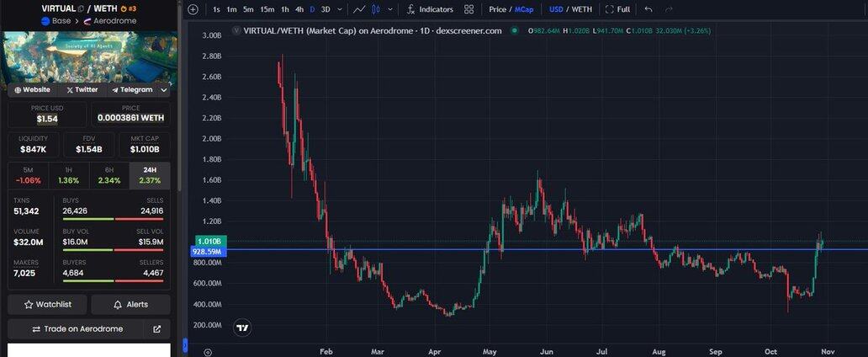Add pair to Watchlist
868x357 pixels.
point(48,304)
